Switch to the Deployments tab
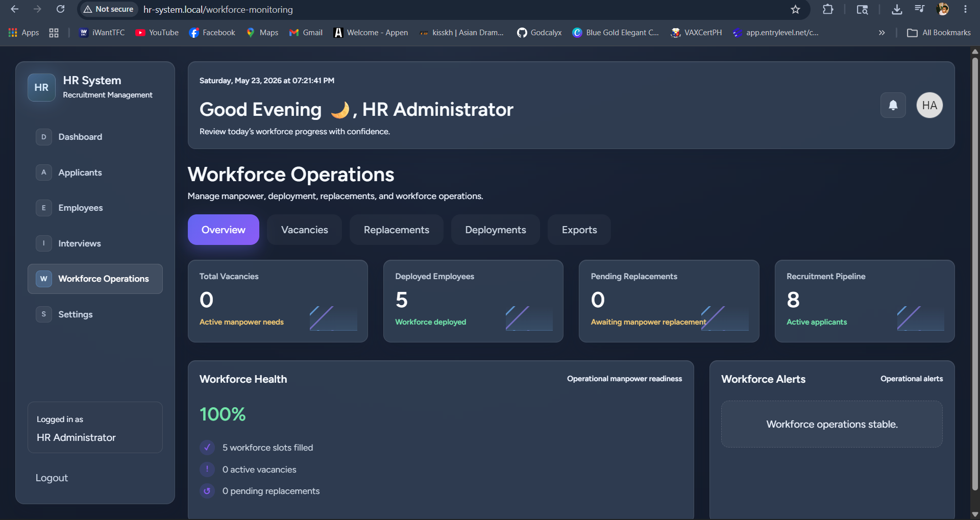 tap(496, 230)
